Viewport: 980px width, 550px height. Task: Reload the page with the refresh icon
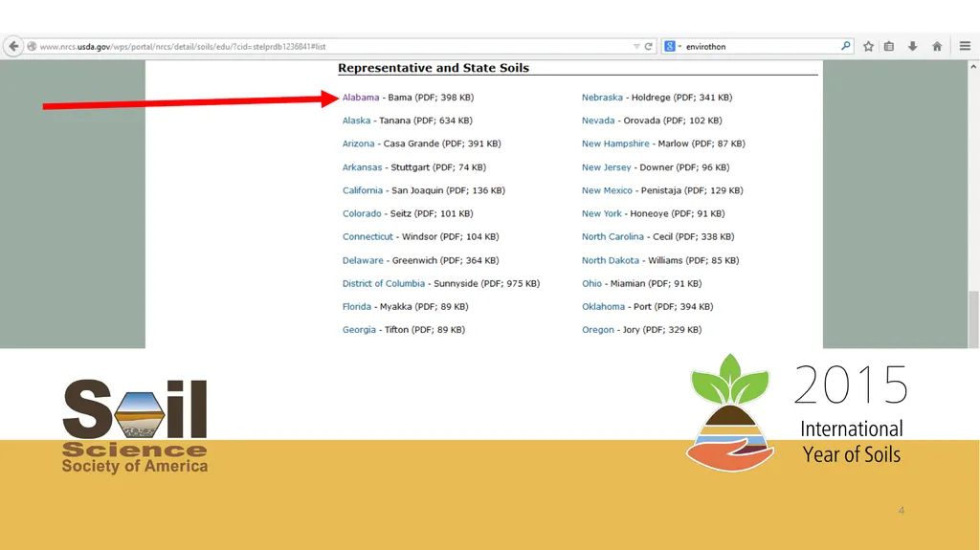[x=649, y=46]
